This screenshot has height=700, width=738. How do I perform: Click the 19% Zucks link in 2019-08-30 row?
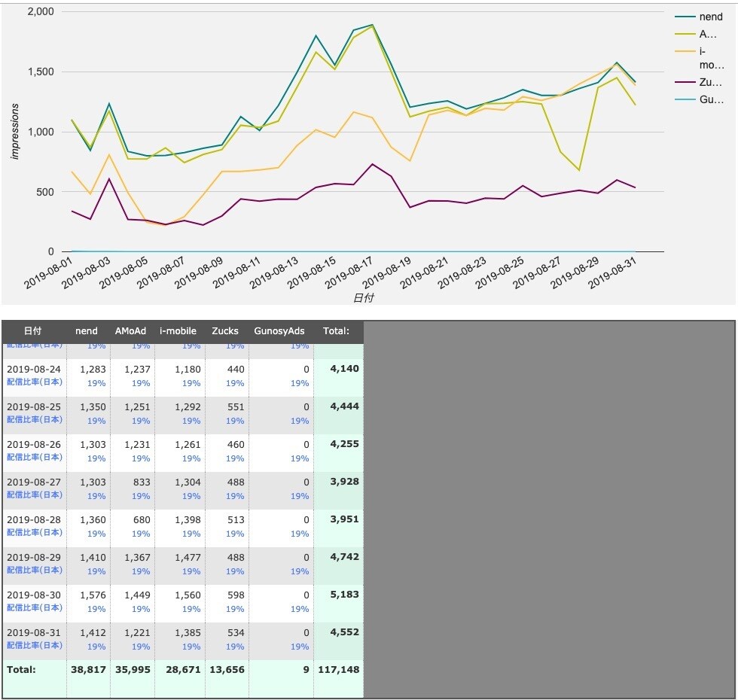(235, 609)
